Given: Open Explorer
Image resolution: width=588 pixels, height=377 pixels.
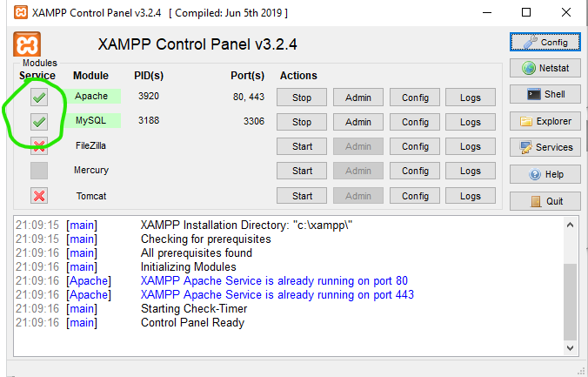Looking at the screenshot, I should click(545, 121).
